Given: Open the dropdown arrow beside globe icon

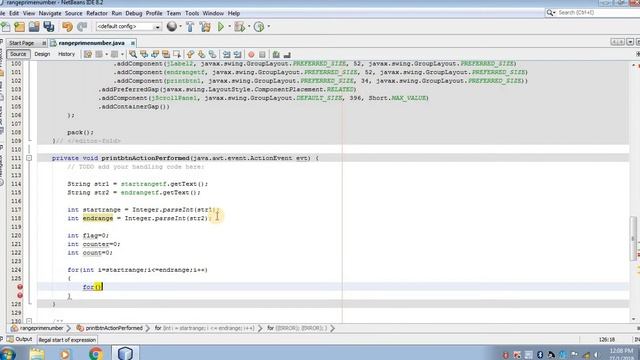Looking at the screenshot, I should [x=180, y=27].
